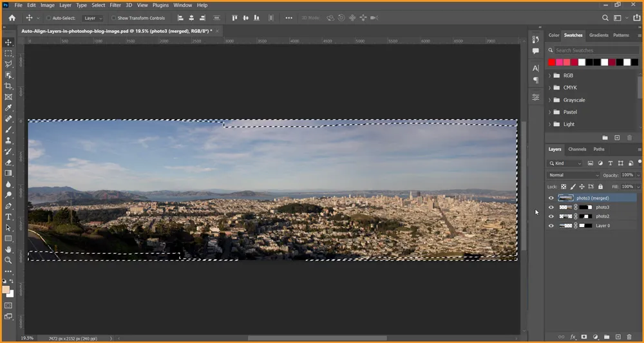The width and height of the screenshot is (644, 343).
Task: Hide the photo2 layer
Action: pyautogui.click(x=551, y=217)
